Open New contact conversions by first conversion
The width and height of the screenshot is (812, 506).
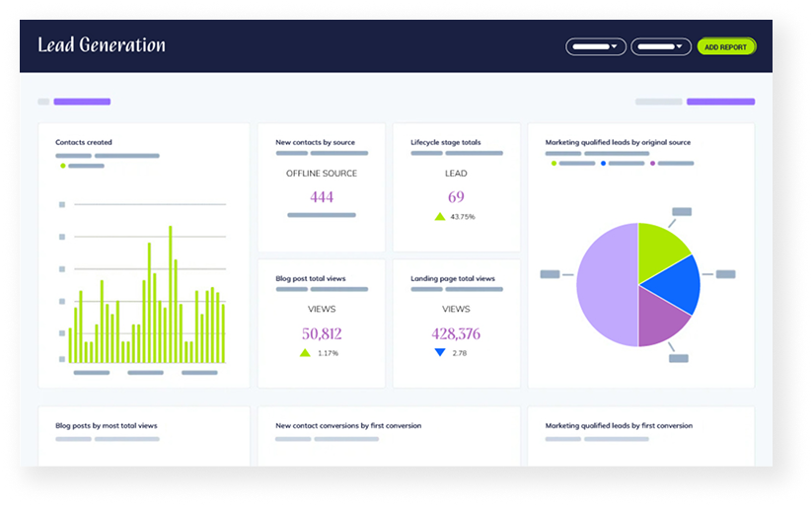[348, 426]
